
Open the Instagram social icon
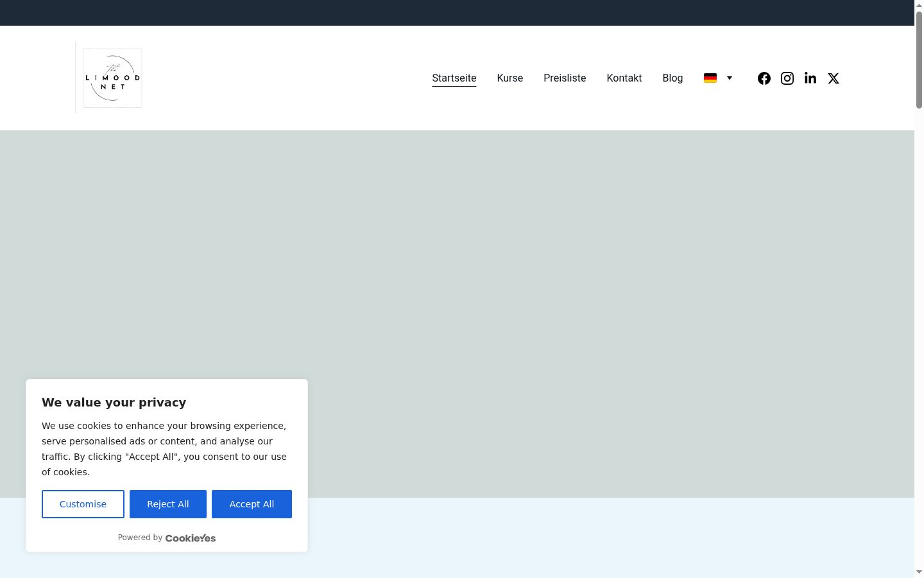787,78
